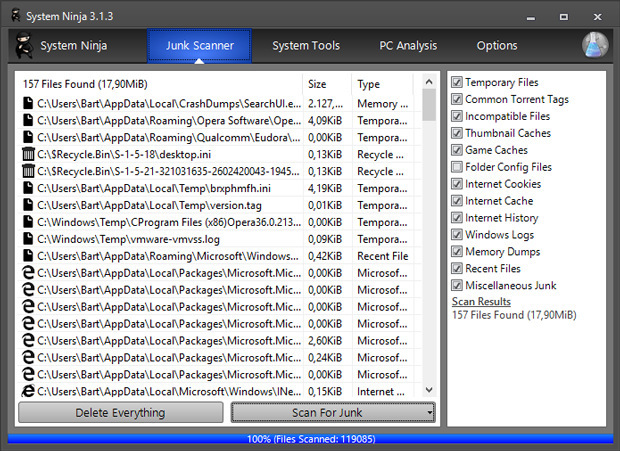Click the 2.127 size cell of SearchUI row
Screen dimensions: 620x451
(326, 104)
